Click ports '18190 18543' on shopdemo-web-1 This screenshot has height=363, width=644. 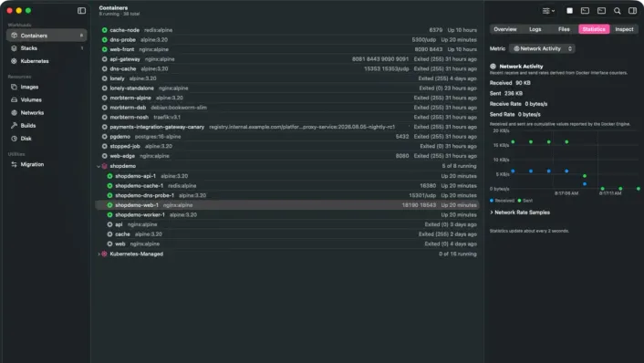(419, 205)
